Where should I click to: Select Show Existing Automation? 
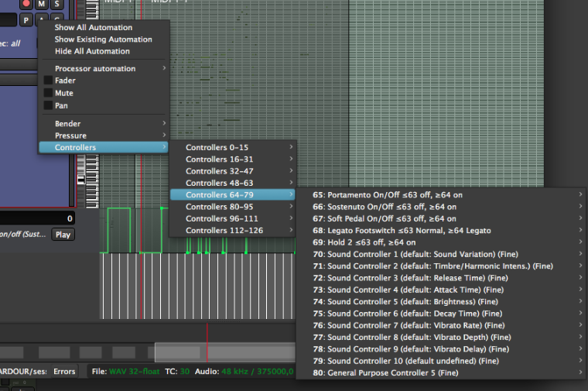[x=103, y=39]
